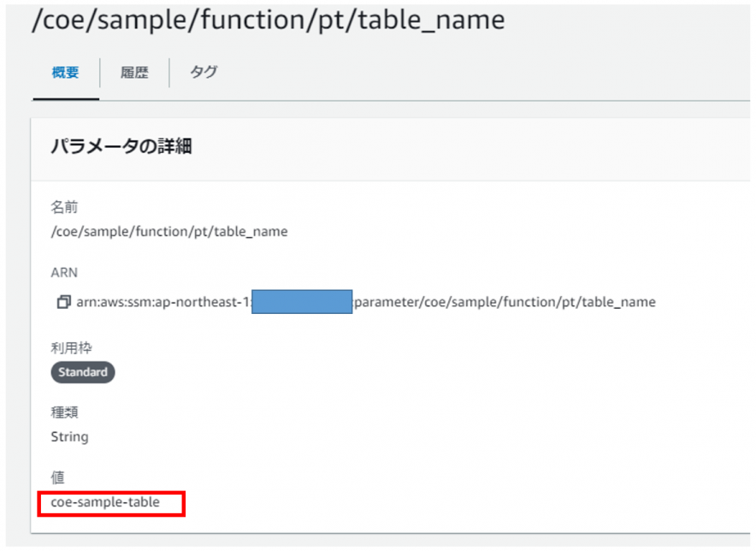Click the 名前 field label
Viewport: 756px width, 551px height.
[x=64, y=207]
